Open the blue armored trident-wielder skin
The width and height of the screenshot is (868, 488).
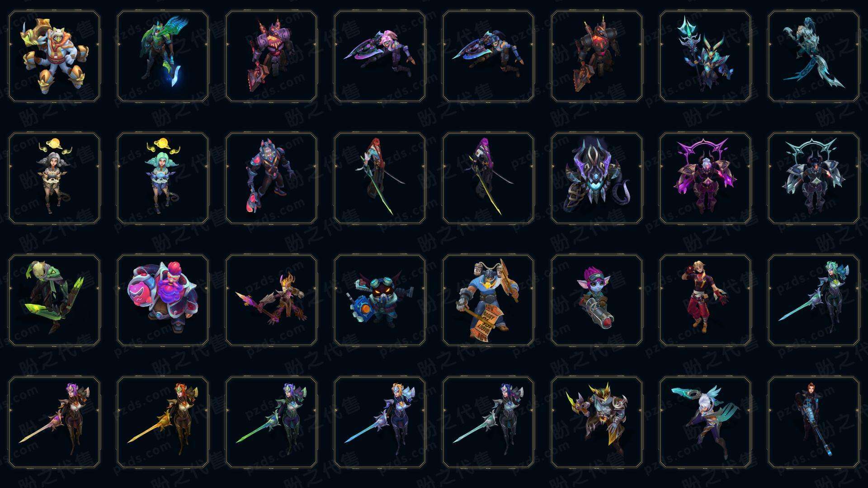pyautogui.click(x=705, y=56)
